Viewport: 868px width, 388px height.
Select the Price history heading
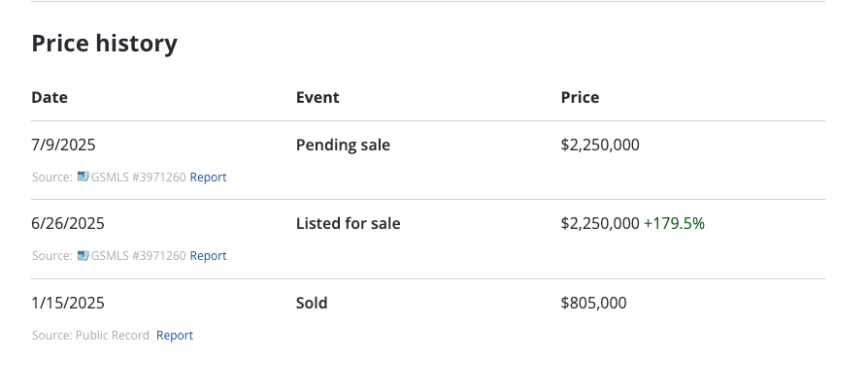point(105,43)
